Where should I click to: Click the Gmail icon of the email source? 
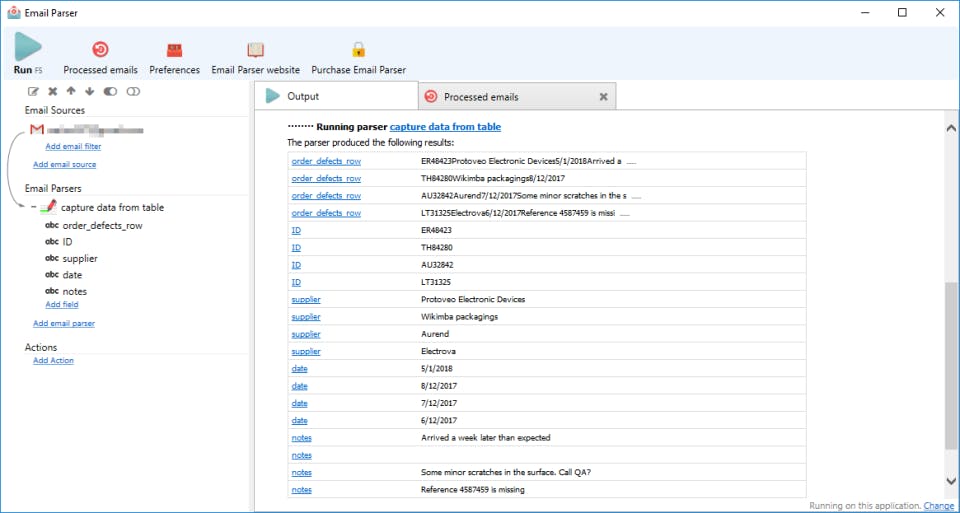[x=37, y=130]
